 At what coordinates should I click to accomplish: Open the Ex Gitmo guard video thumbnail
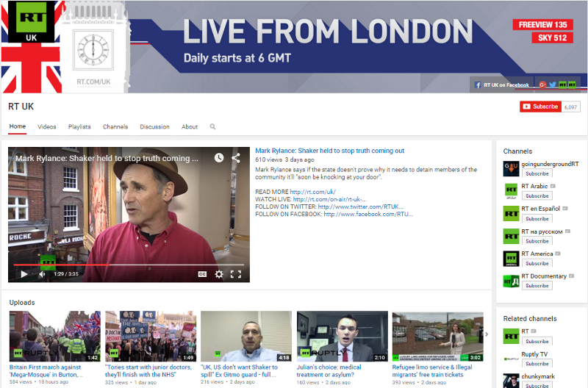(x=246, y=336)
